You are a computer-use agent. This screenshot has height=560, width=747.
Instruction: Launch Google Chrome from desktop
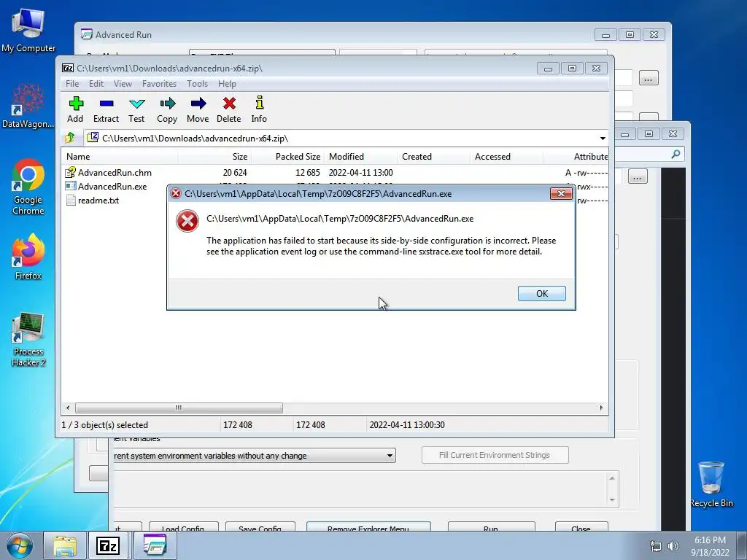[x=28, y=187]
